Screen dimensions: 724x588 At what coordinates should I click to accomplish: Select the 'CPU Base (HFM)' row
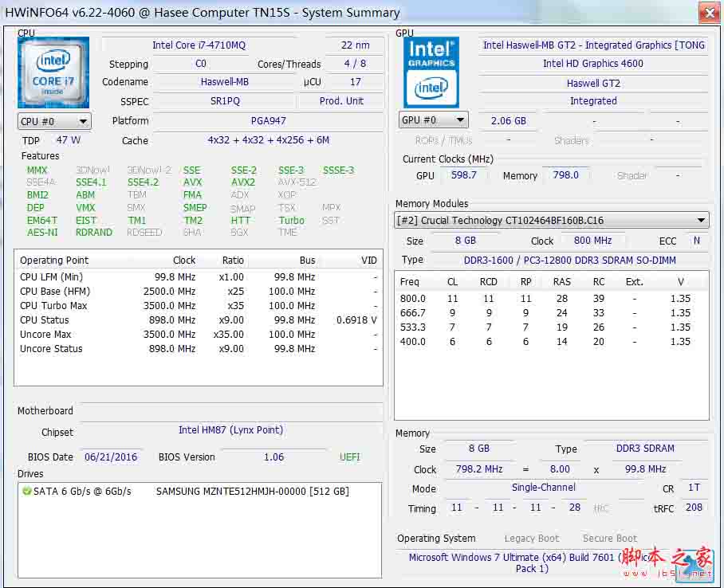coord(199,292)
